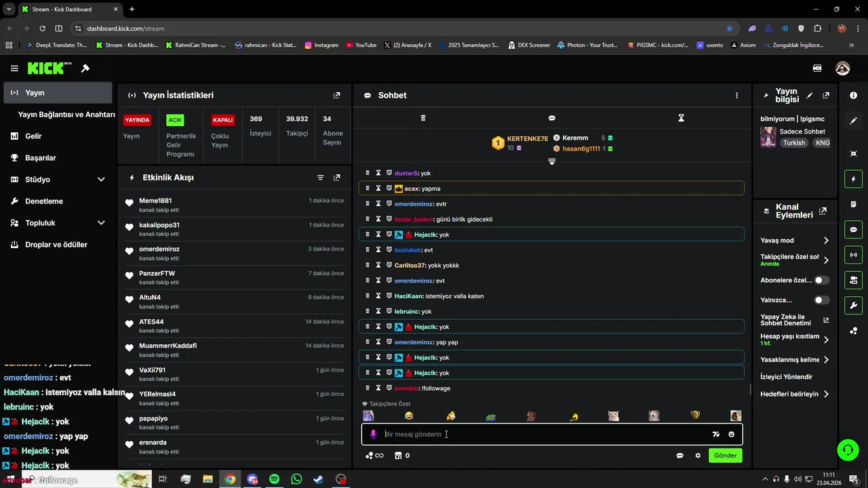Toggle the Abonelere özel switch
This screenshot has height=488, width=868.
pyautogui.click(x=821, y=280)
